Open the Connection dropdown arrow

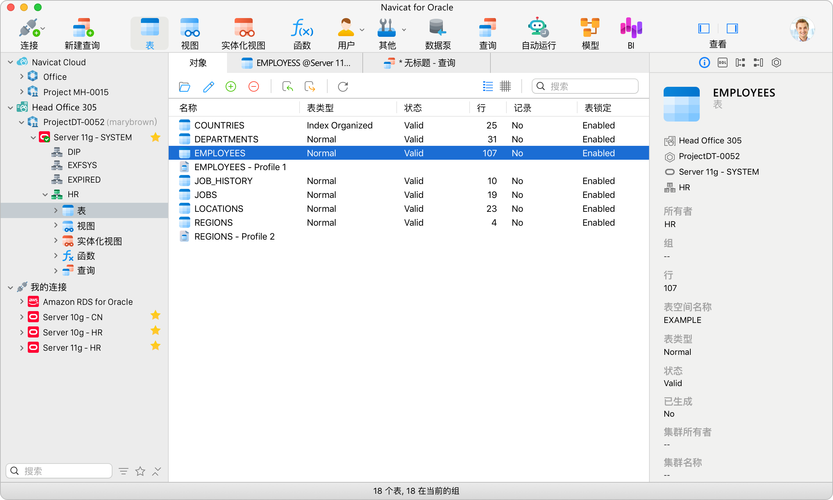[44, 29]
